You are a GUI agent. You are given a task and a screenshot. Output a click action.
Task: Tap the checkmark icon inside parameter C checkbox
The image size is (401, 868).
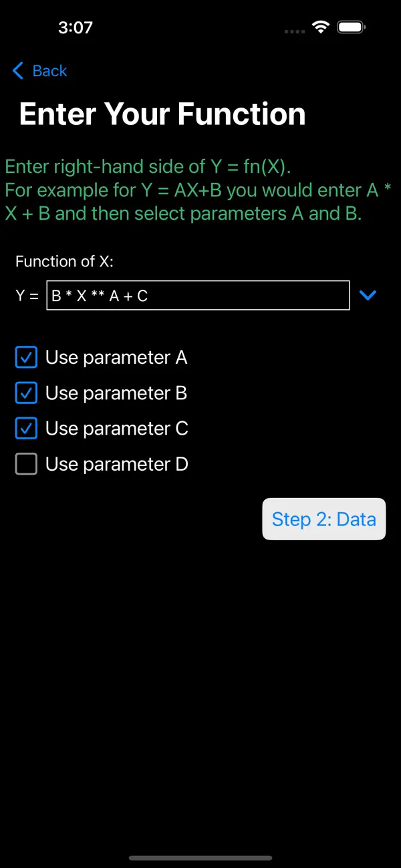pyautogui.click(x=25, y=428)
